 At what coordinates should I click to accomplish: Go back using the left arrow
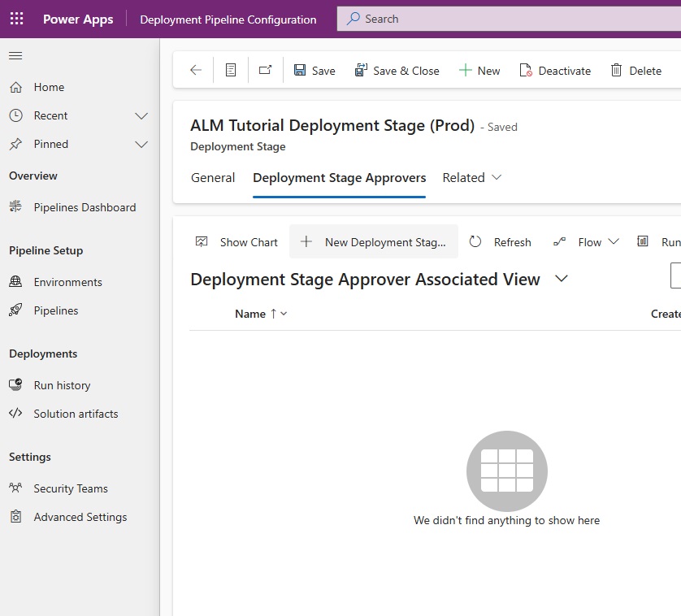(x=196, y=70)
